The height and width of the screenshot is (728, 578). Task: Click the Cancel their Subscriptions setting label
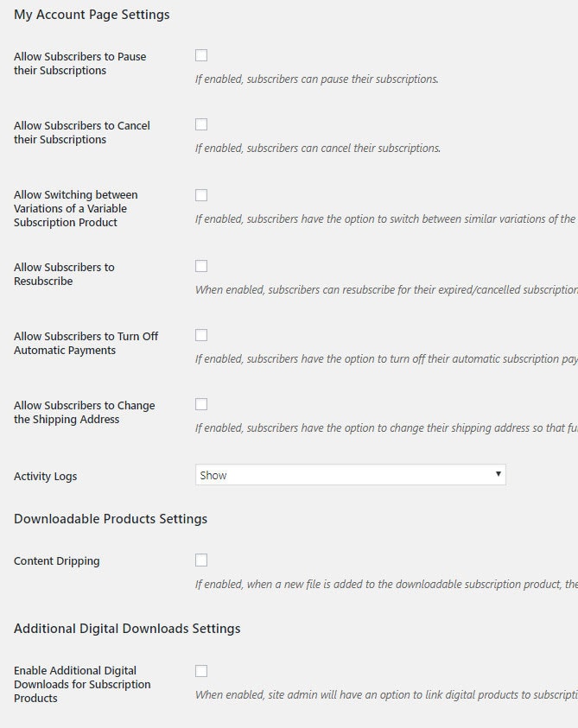[81, 132]
